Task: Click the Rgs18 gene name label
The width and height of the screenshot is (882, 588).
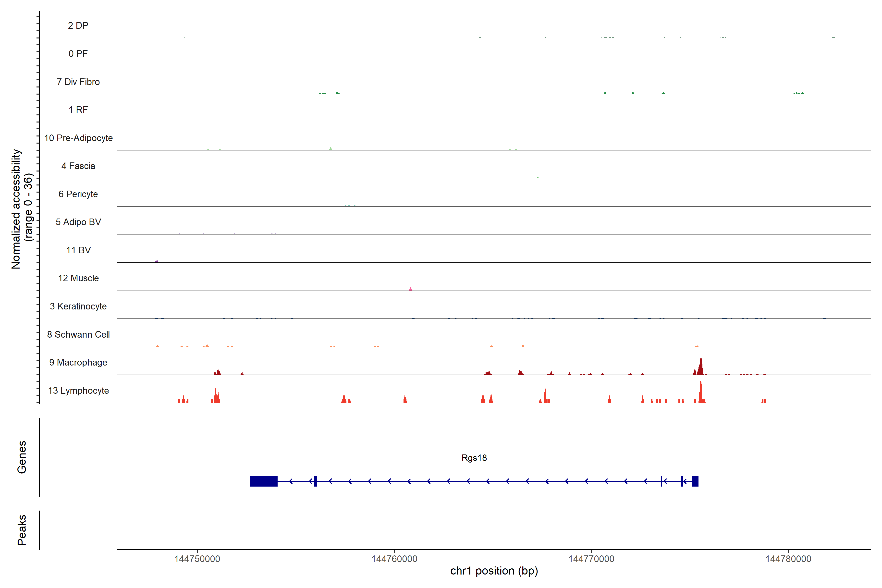Action: coord(474,458)
